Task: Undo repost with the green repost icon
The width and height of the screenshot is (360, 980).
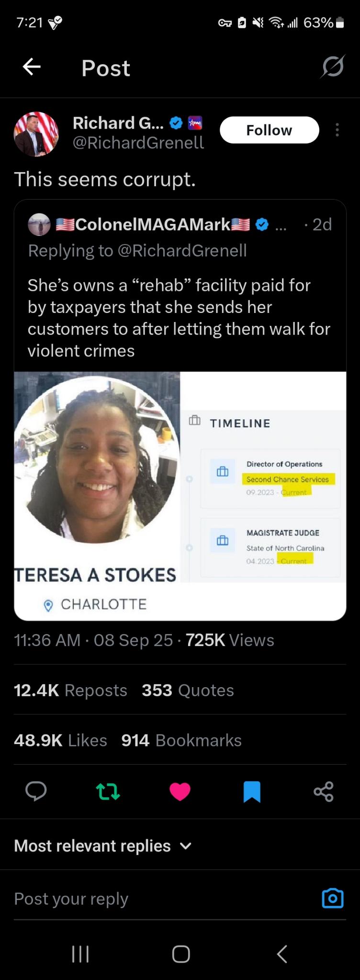Action: point(108,791)
